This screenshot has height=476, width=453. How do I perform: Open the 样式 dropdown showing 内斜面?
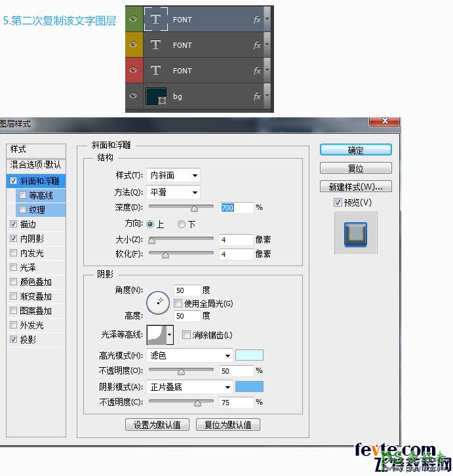coord(174,175)
